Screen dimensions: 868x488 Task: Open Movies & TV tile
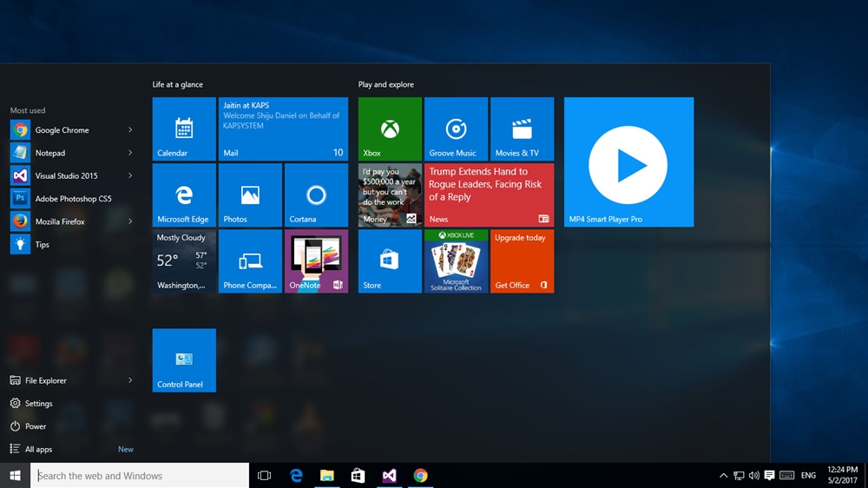(x=522, y=129)
